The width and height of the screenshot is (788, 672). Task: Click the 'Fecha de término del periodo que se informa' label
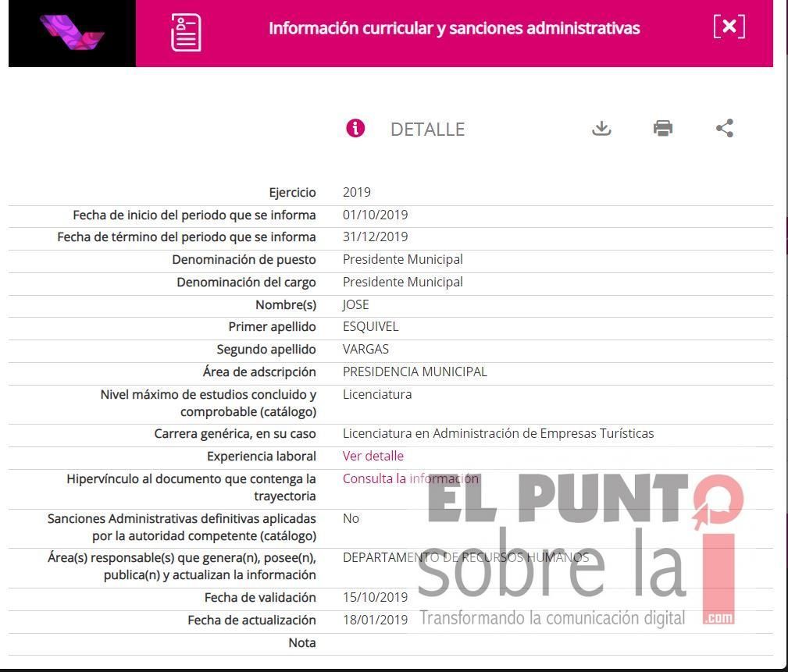coord(187,237)
